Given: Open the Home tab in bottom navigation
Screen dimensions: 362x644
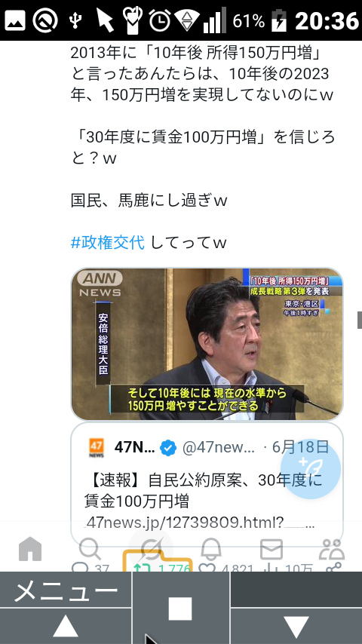Looking at the screenshot, I should coord(30,549).
